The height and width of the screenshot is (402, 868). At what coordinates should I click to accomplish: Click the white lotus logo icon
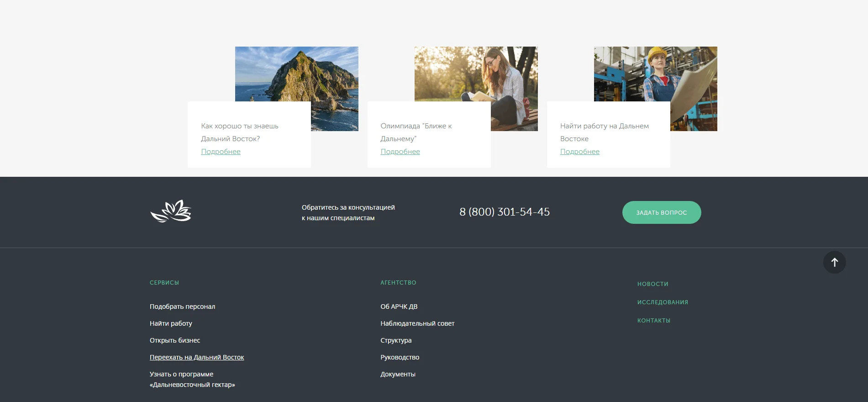click(171, 211)
